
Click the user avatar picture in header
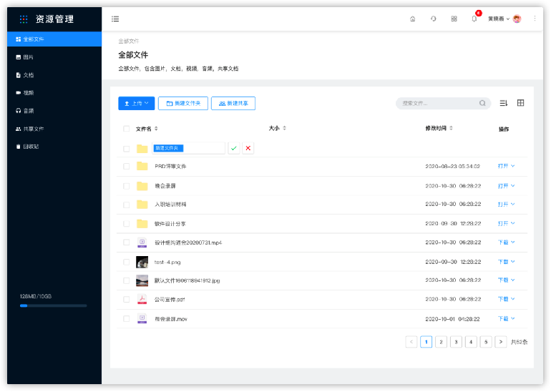[517, 19]
